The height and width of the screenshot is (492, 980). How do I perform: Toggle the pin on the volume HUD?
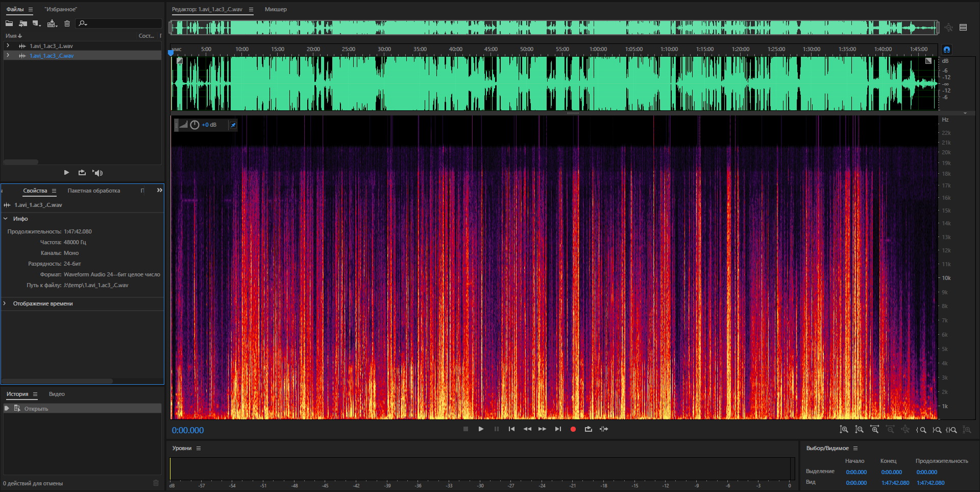point(233,125)
